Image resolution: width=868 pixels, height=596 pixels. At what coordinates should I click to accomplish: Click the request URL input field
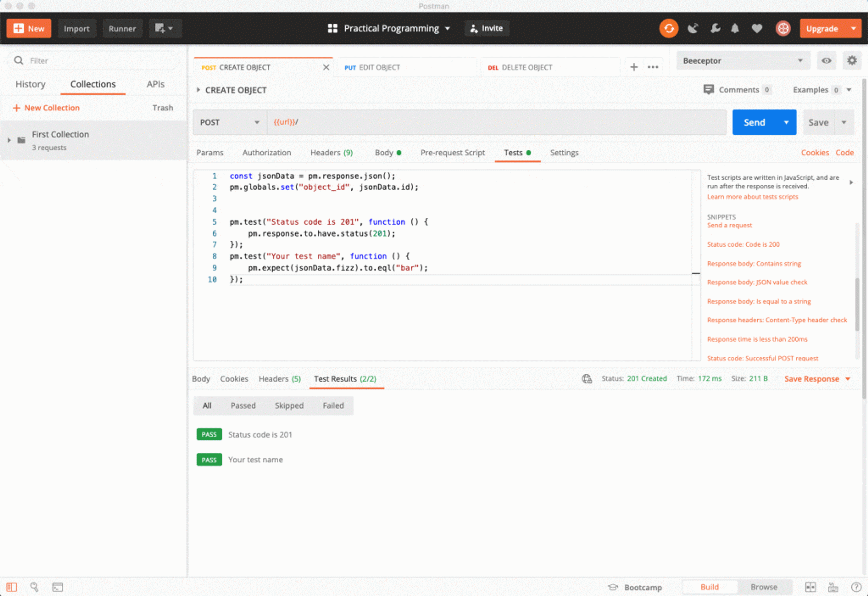pos(496,122)
